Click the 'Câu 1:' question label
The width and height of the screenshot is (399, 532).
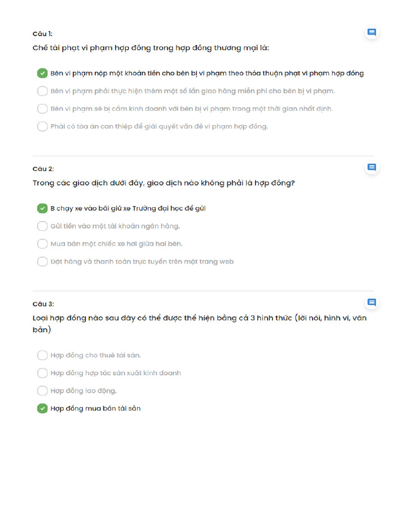pos(42,34)
